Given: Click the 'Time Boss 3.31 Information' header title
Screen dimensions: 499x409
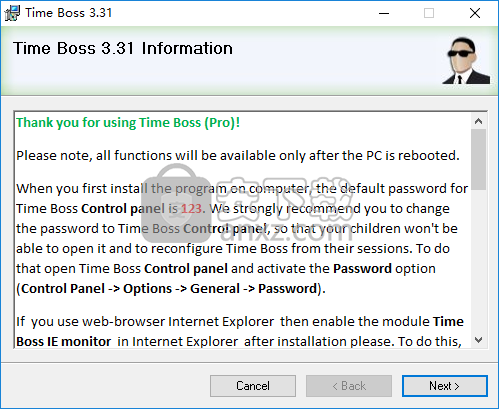Looking at the screenshot, I should (x=123, y=48).
